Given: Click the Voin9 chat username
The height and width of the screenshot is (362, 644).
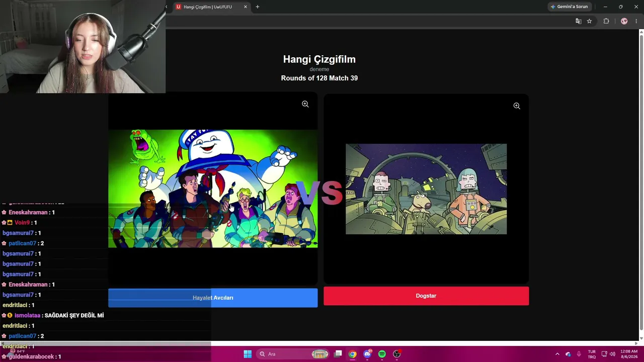Looking at the screenshot, I should [x=22, y=223].
